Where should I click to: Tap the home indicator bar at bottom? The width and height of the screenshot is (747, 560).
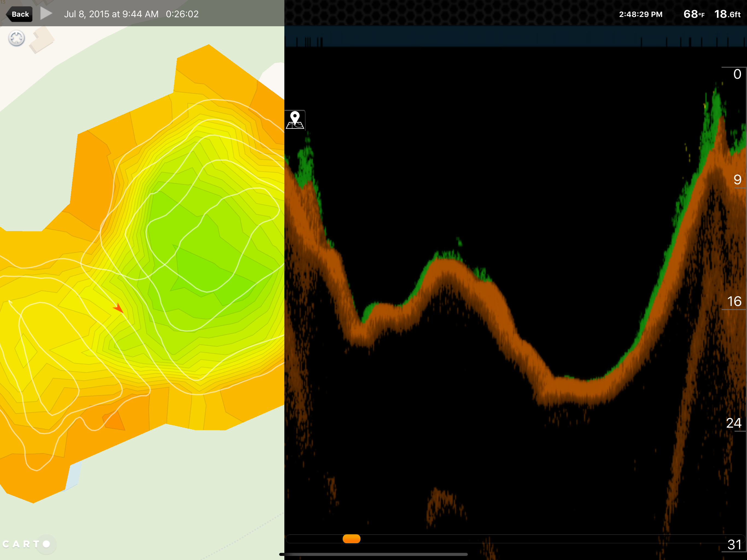coord(373,554)
